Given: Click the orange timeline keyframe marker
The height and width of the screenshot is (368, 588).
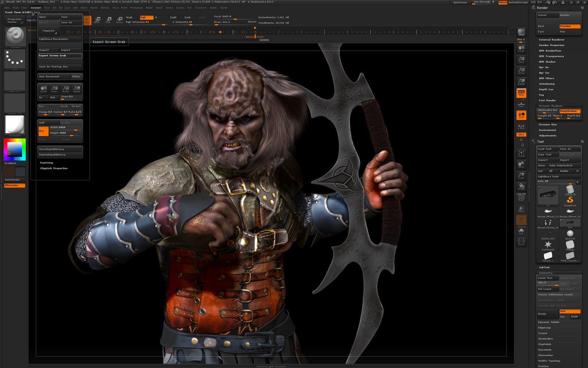Looking at the screenshot, I should click(x=220, y=32).
